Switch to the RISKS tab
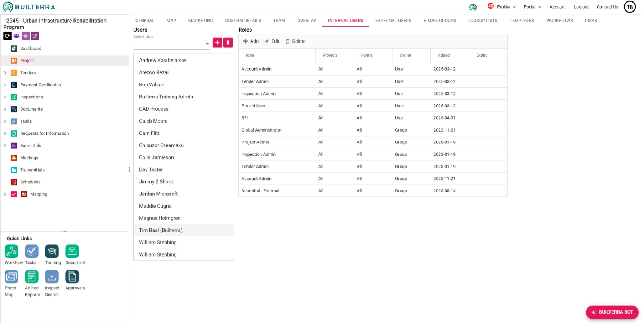 (591, 21)
